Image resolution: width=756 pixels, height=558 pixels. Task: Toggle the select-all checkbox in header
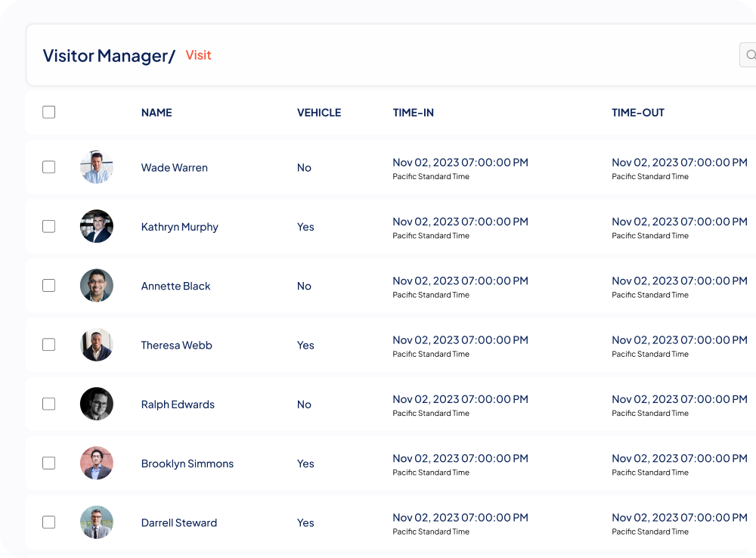click(x=49, y=113)
